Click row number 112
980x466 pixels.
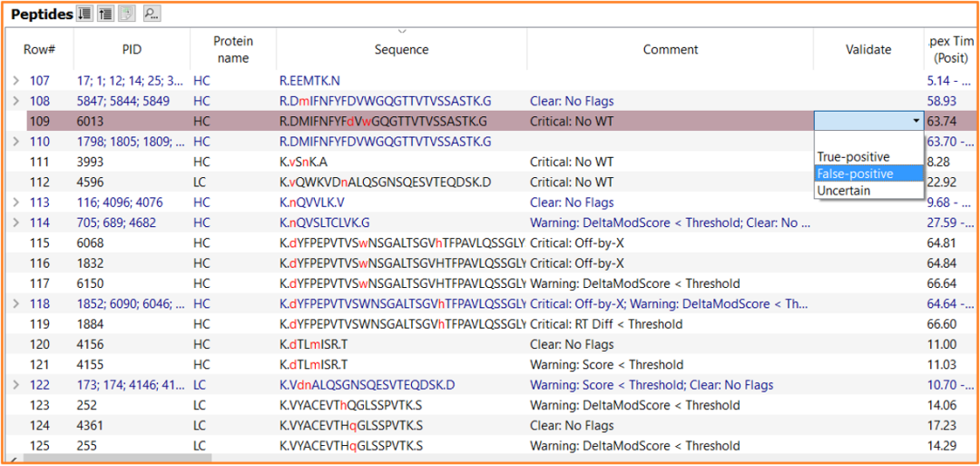[x=39, y=182]
